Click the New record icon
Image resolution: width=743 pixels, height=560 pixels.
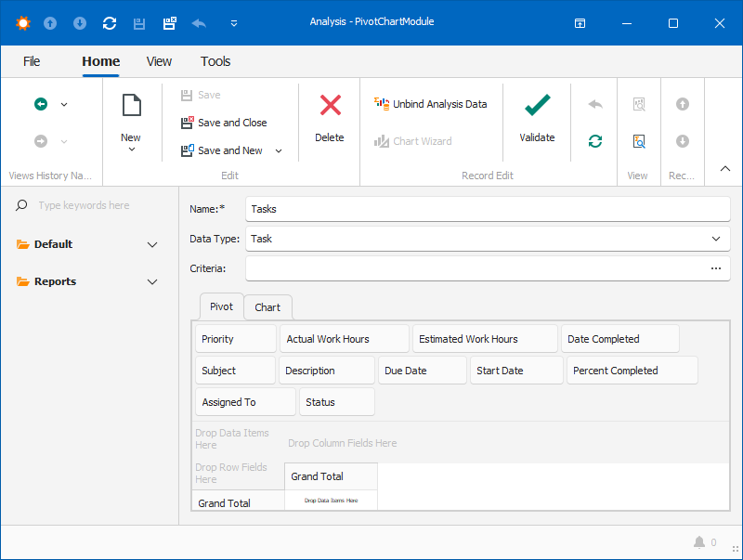pos(131,103)
